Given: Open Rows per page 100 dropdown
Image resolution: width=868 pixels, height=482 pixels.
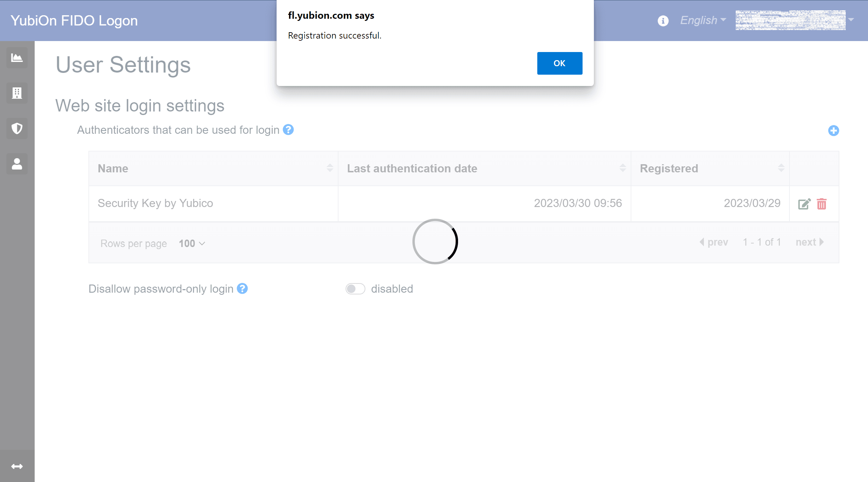Looking at the screenshot, I should pos(192,243).
